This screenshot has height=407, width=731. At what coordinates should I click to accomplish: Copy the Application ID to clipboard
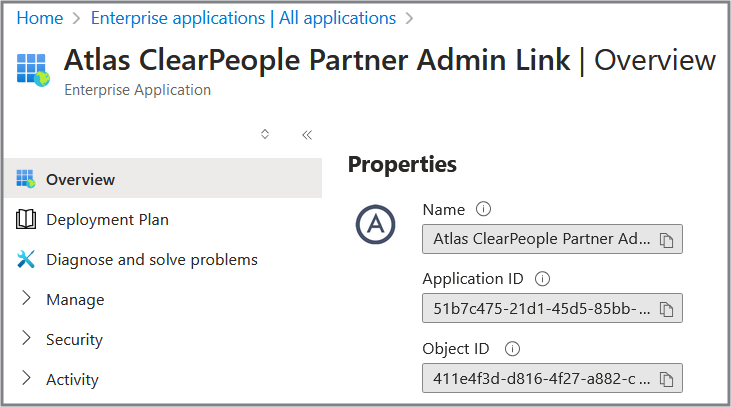tap(667, 309)
